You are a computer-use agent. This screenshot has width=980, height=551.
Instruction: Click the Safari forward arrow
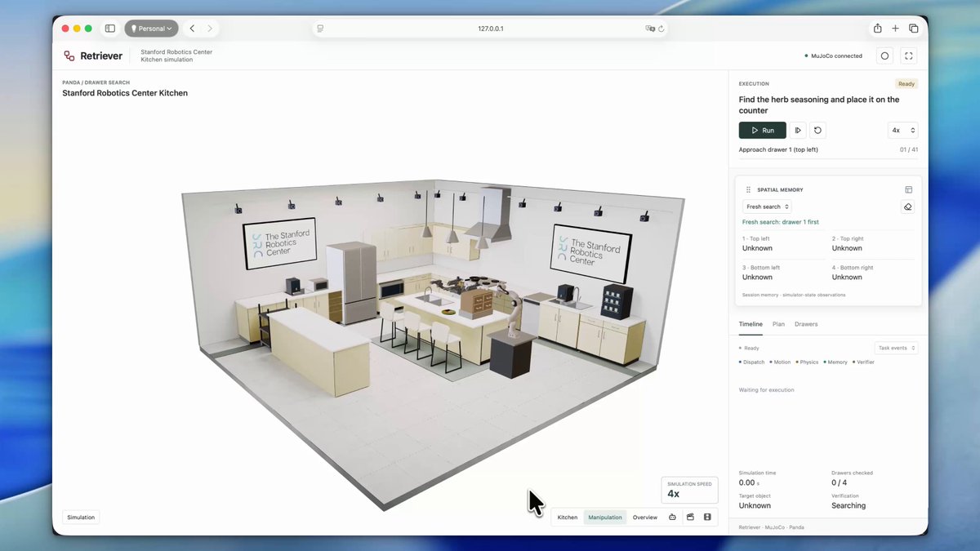click(x=210, y=29)
